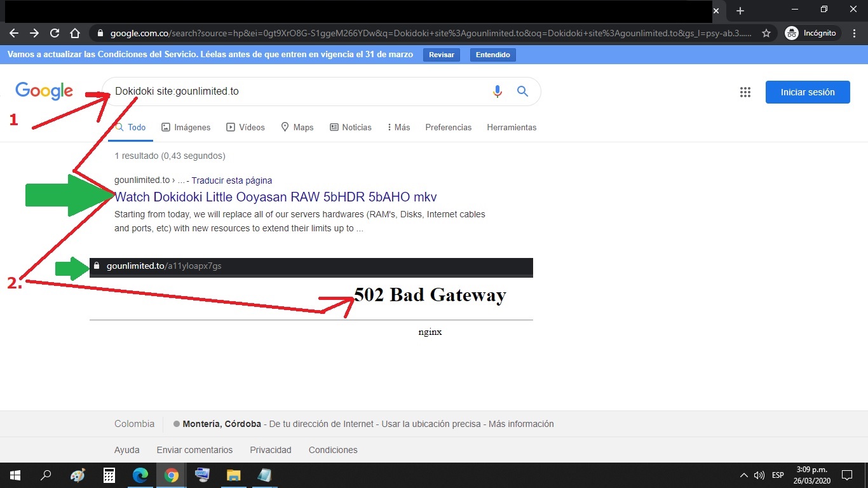Click the Revisar button in banner
Image resolution: width=868 pixels, height=488 pixels.
point(442,55)
